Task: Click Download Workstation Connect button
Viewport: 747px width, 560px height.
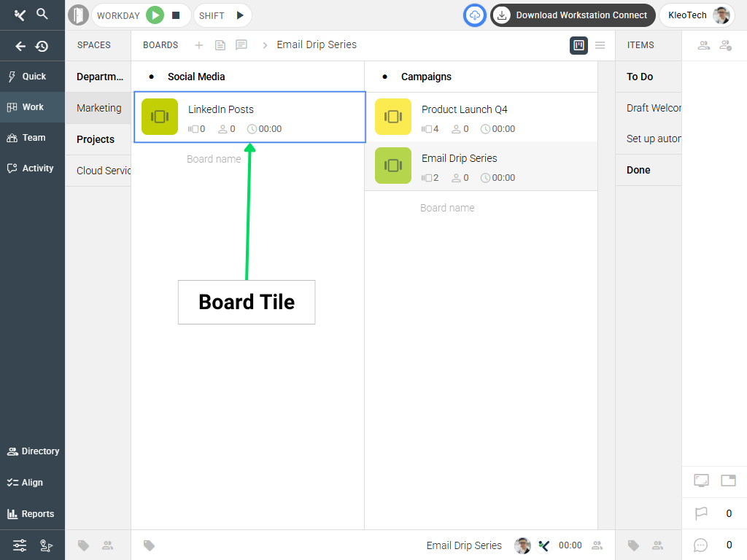Action: point(573,15)
